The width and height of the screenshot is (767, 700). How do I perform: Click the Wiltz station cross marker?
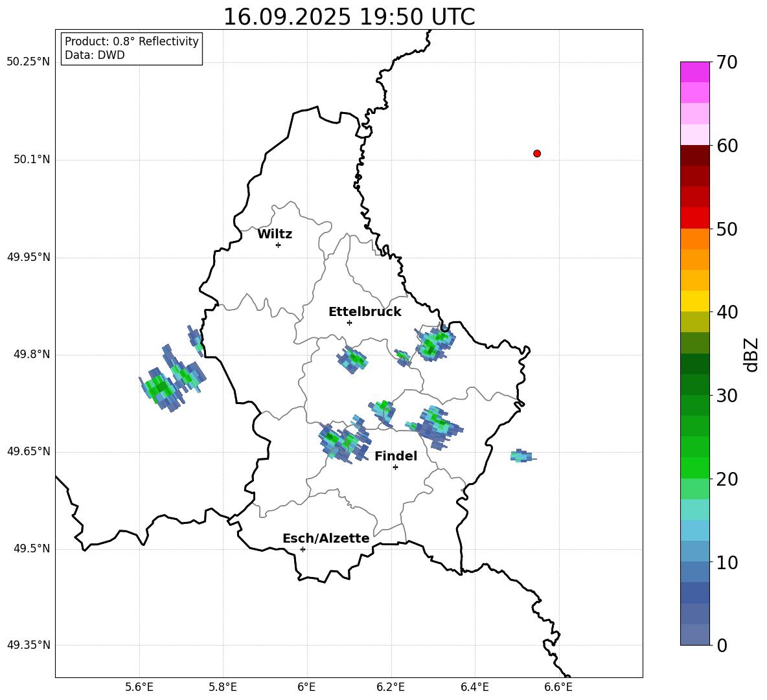pyautogui.click(x=279, y=245)
